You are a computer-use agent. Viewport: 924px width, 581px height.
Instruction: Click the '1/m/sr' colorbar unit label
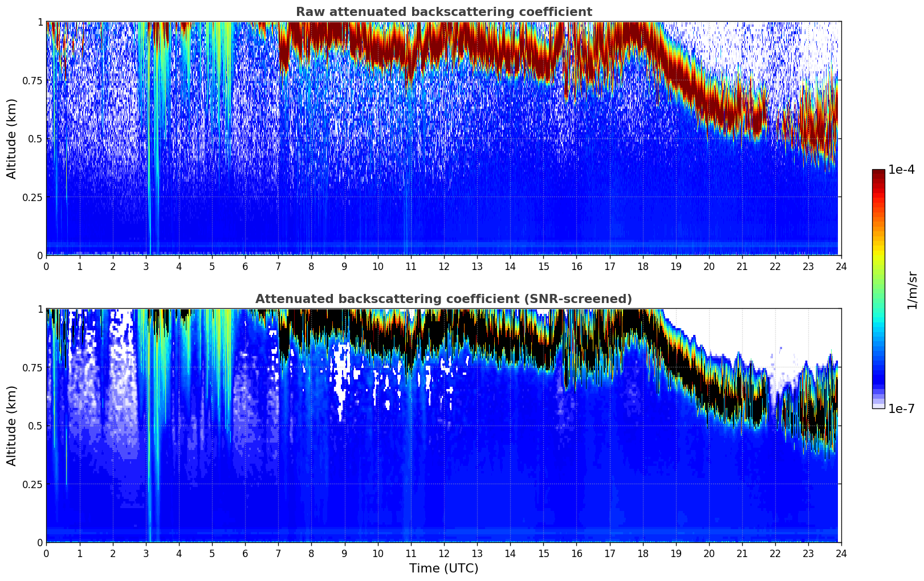point(912,289)
